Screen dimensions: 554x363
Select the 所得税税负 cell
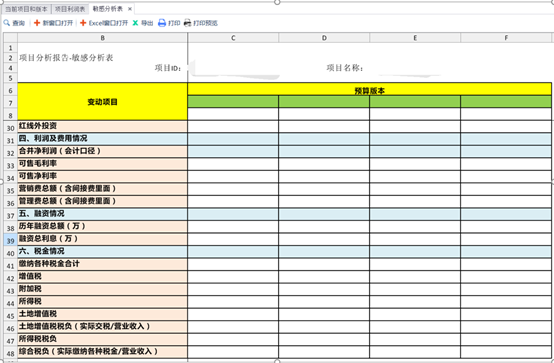point(102,340)
